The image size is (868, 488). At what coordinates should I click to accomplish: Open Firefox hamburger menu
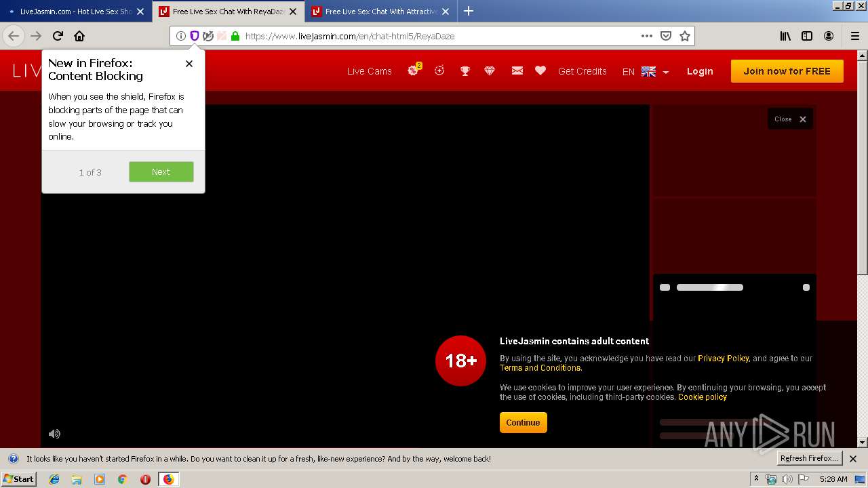point(854,36)
